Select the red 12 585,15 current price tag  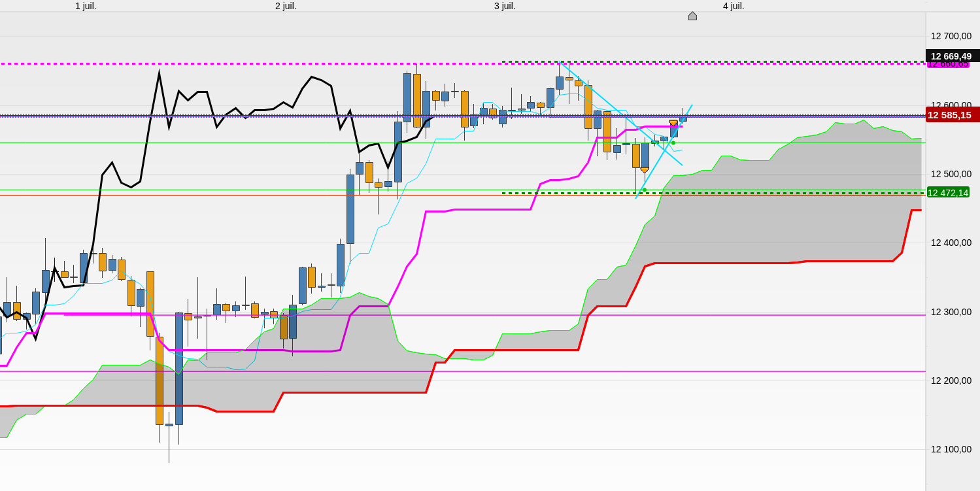(x=952, y=115)
